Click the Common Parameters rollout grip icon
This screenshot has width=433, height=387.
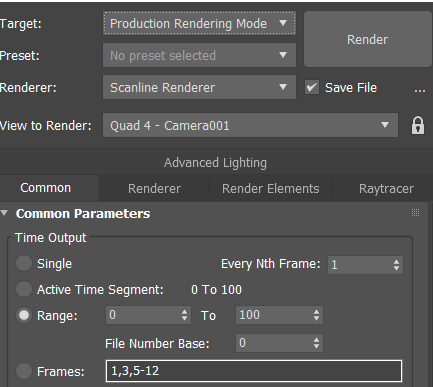pyautogui.click(x=415, y=213)
